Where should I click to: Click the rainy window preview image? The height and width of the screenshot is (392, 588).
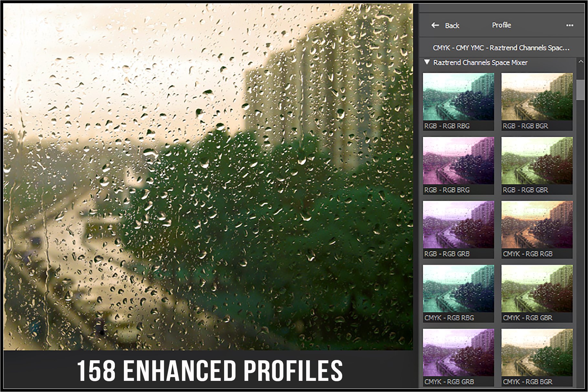(x=208, y=177)
